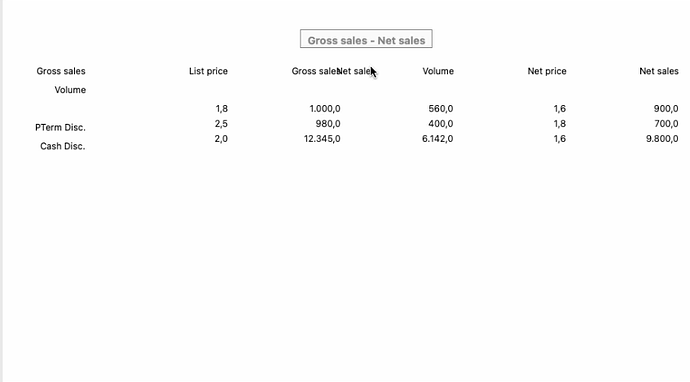The width and height of the screenshot is (690, 382).
Task: Click the 'Gross sales - Net sales' title box
Action: [x=366, y=39]
